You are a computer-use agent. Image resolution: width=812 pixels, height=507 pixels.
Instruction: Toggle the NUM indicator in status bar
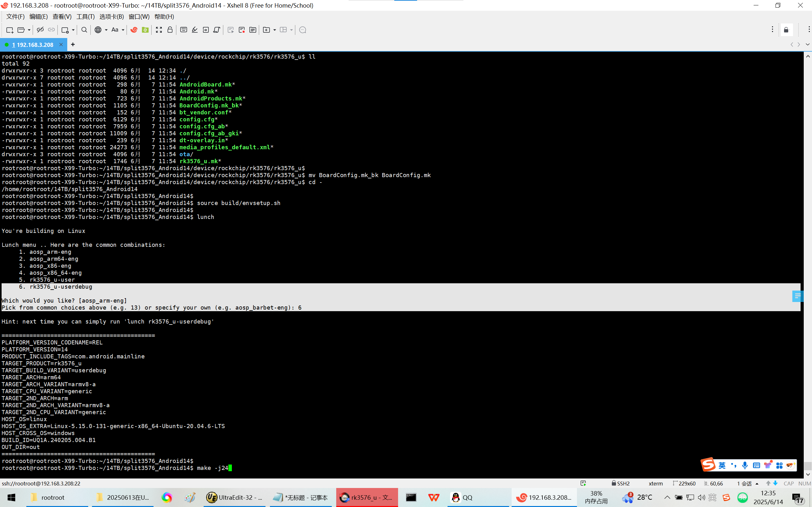click(x=804, y=483)
